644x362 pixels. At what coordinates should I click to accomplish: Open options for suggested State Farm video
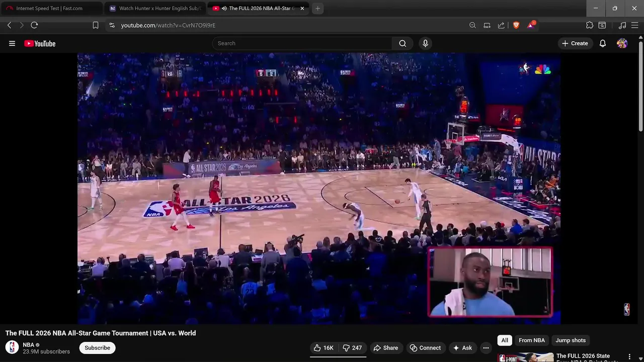tap(629, 356)
